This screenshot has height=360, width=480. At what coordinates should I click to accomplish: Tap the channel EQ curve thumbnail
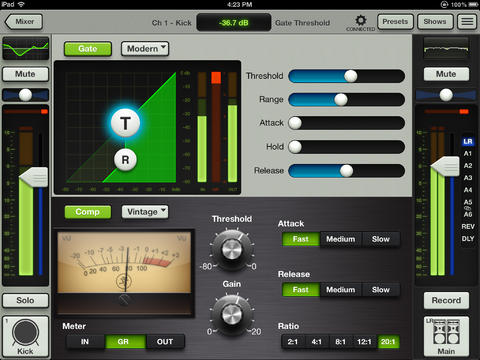[x=26, y=49]
